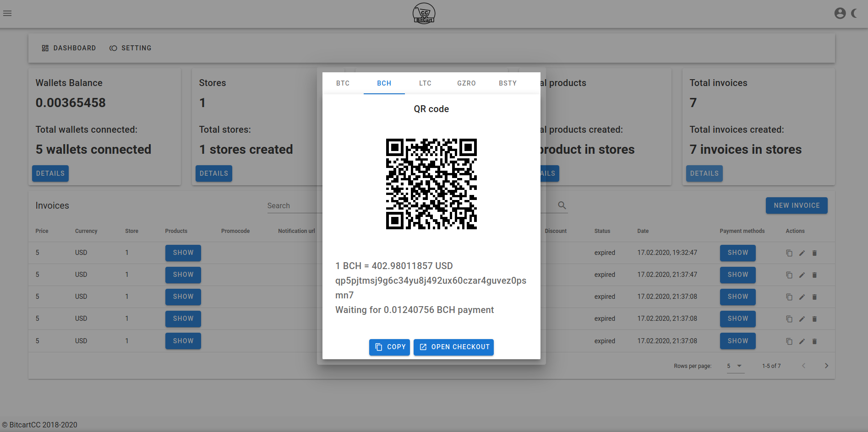Go to the previous invoices page
The height and width of the screenshot is (432, 868).
(x=803, y=366)
